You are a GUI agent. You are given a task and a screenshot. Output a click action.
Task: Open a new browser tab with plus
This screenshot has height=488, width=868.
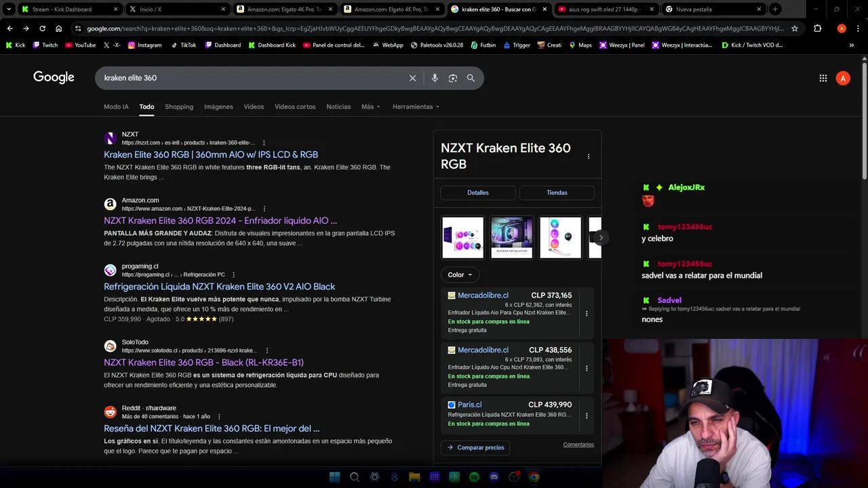(x=775, y=9)
